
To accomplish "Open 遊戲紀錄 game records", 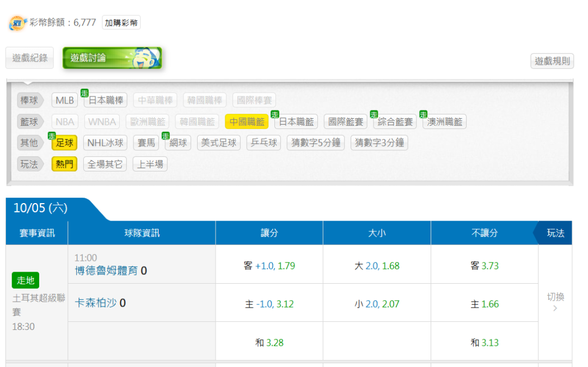I will point(30,58).
